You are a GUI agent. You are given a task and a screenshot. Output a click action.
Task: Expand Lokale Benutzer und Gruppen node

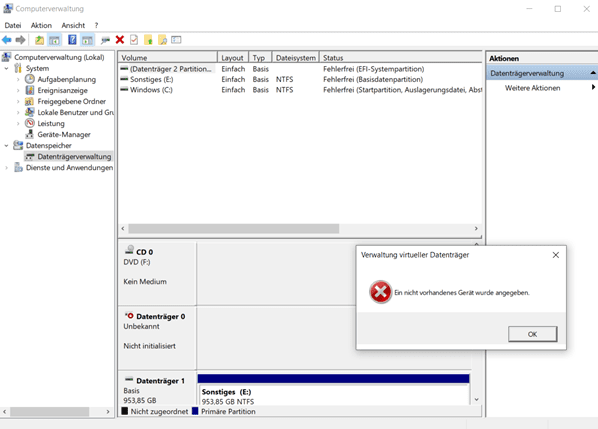18,112
